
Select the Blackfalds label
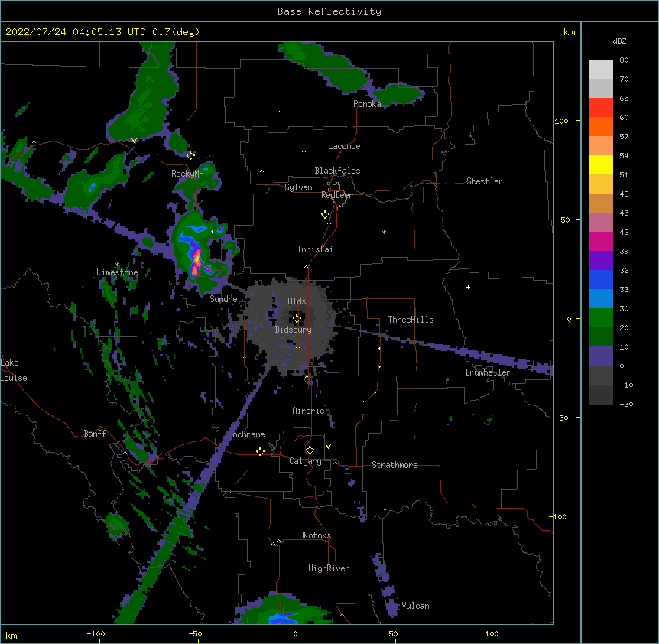(337, 171)
